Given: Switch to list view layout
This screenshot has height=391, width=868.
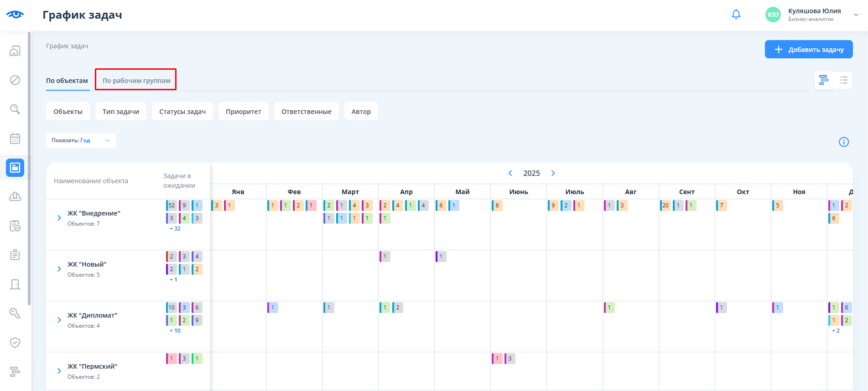Looking at the screenshot, I should (x=843, y=80).
